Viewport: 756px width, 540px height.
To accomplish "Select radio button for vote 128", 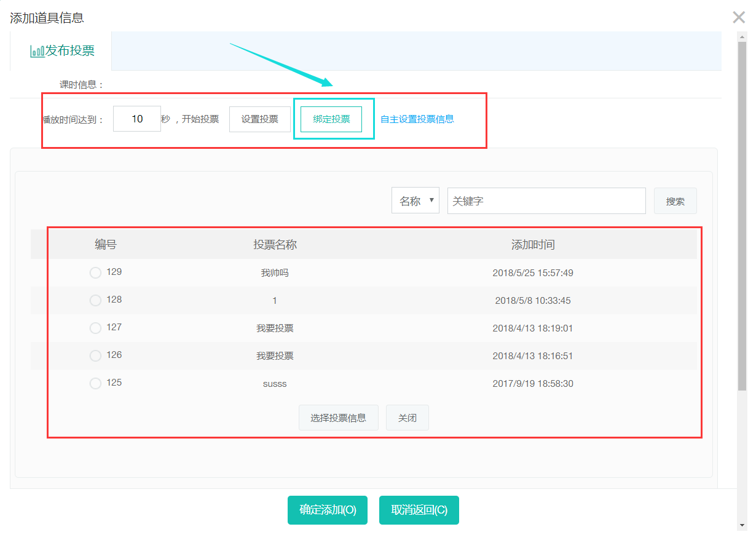I will click(95, 300).
